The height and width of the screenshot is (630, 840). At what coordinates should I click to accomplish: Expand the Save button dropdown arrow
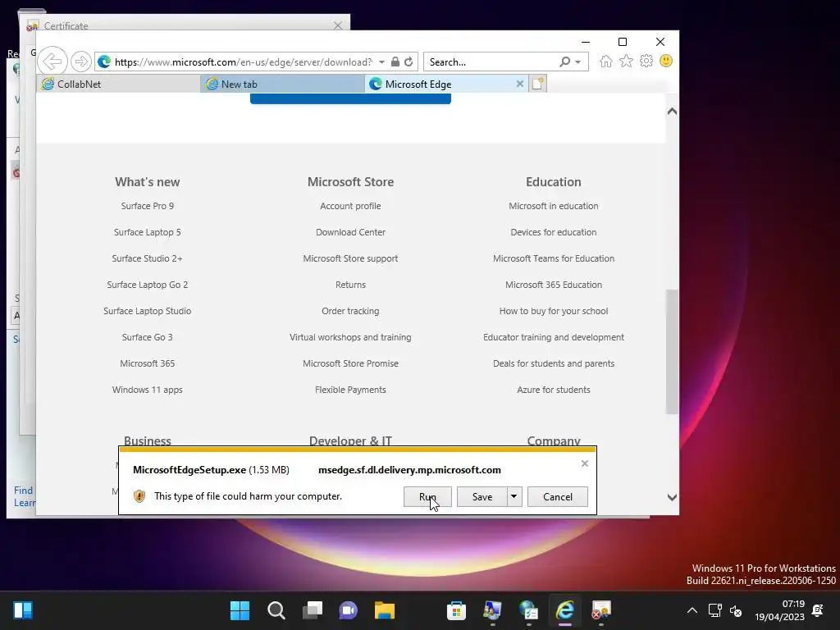tap(514, 496)
